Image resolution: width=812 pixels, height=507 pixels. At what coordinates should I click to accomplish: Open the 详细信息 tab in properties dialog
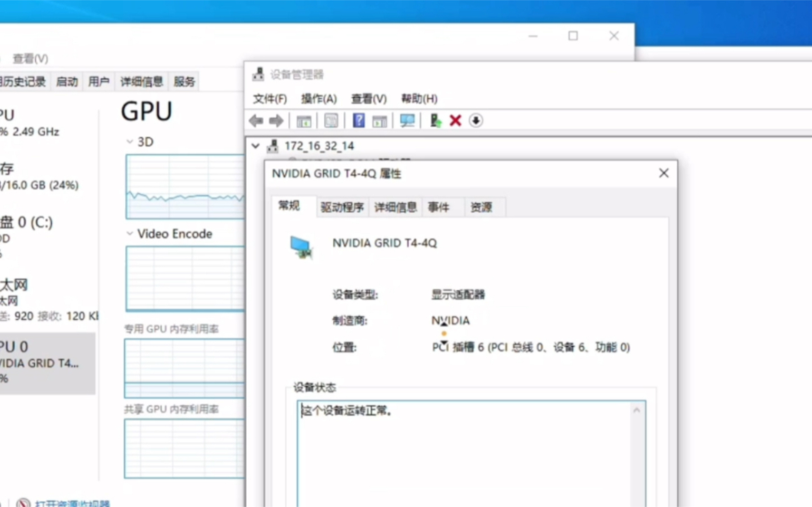tap(396, 208)
